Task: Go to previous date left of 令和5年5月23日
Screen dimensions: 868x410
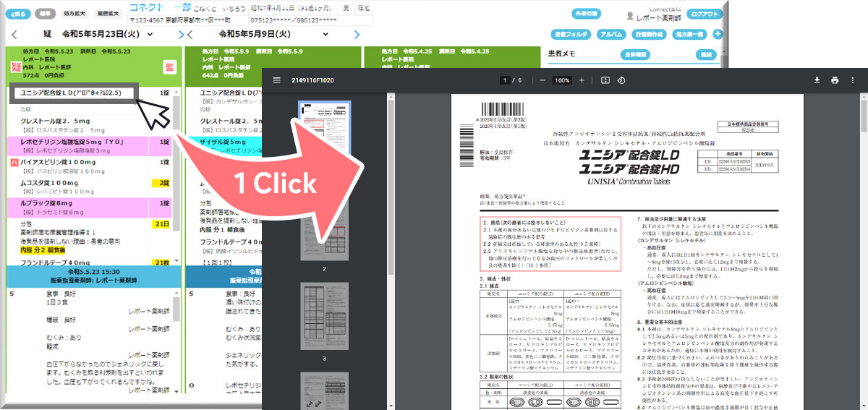Action: click(15, 34)
